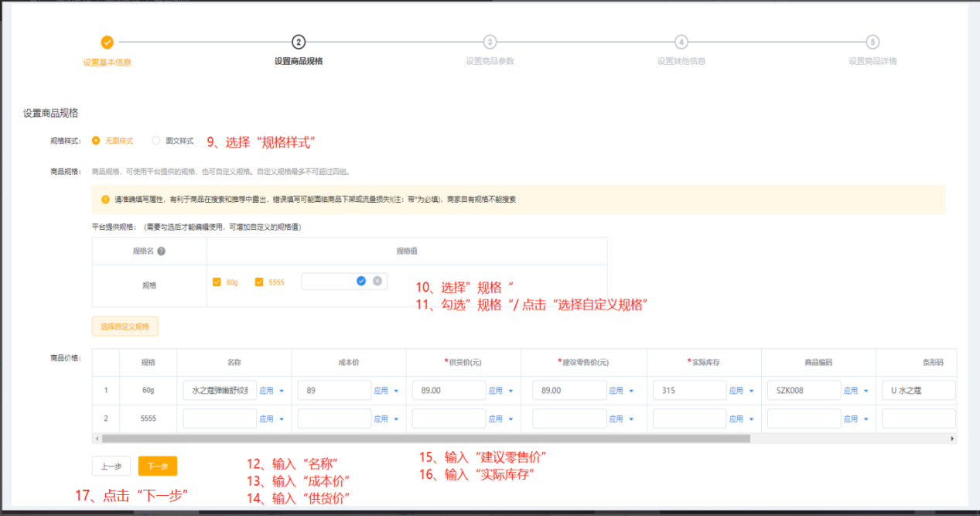
Task: Click the help question icon beside 规格名
Action: (x=162, y=251)
